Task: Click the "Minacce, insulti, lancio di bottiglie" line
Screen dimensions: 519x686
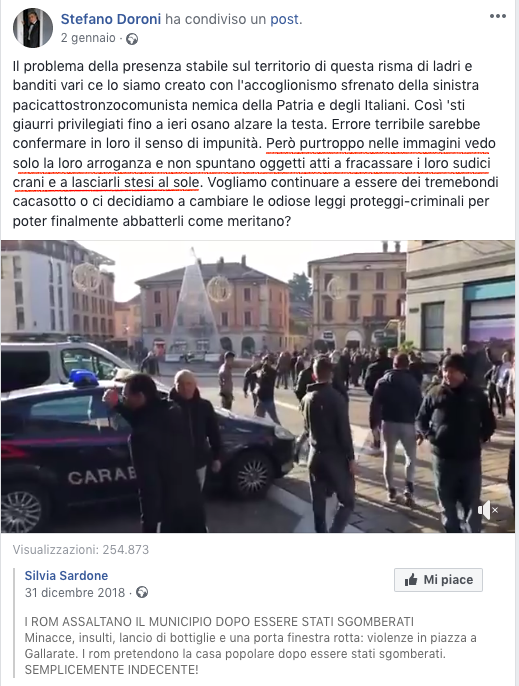Action: [250, 638]
